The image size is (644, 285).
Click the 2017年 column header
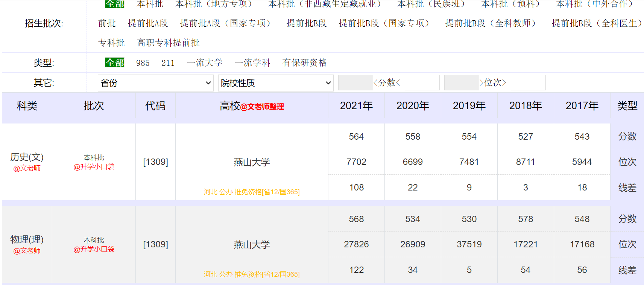coord(582,106)
